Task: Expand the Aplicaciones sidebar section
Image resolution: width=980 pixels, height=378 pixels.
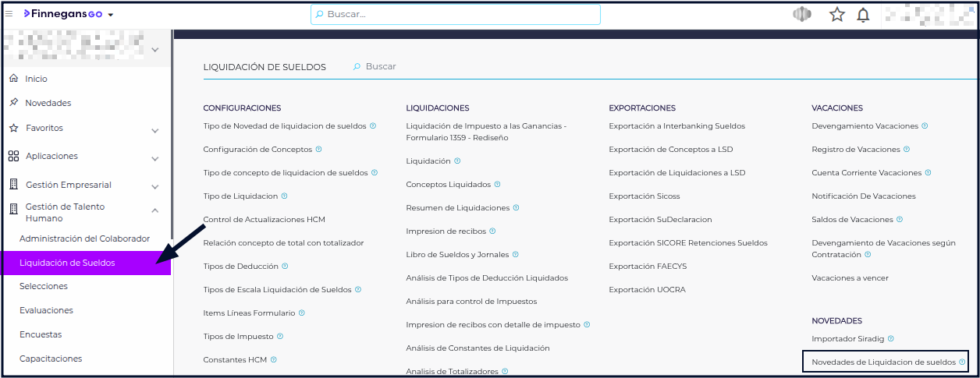Action: (x=155, y=158)
